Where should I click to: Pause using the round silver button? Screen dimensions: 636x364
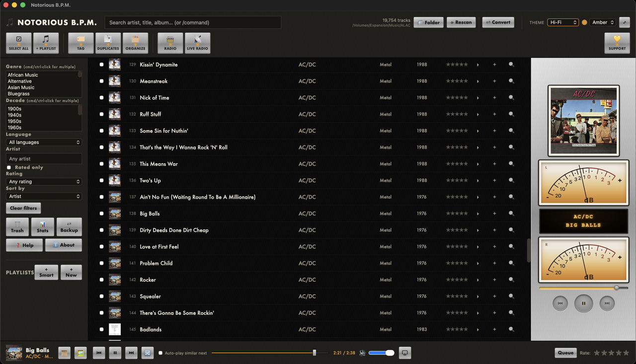(x=583, y=303)
